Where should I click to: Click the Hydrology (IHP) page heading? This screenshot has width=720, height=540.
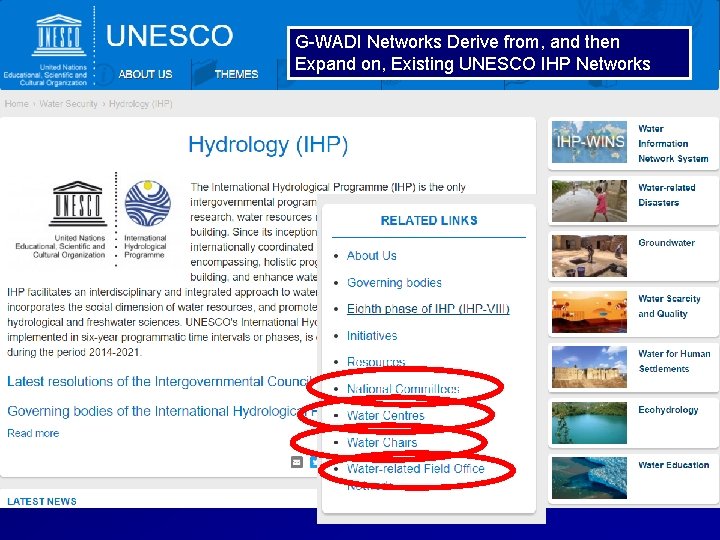(x=268, y=145)
